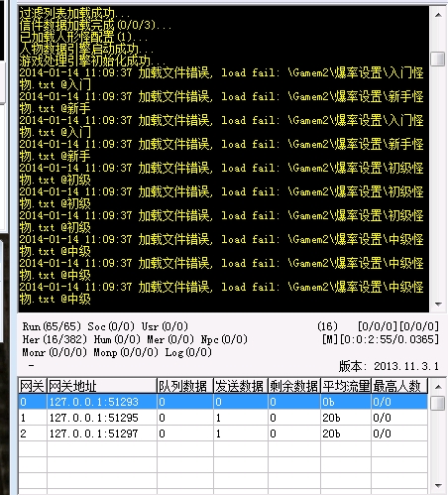Image resolution: width=448 pixels, height=495 pixels.
Task: Click log line 过滤列表加载成功
Action: [x=74, y=13]
